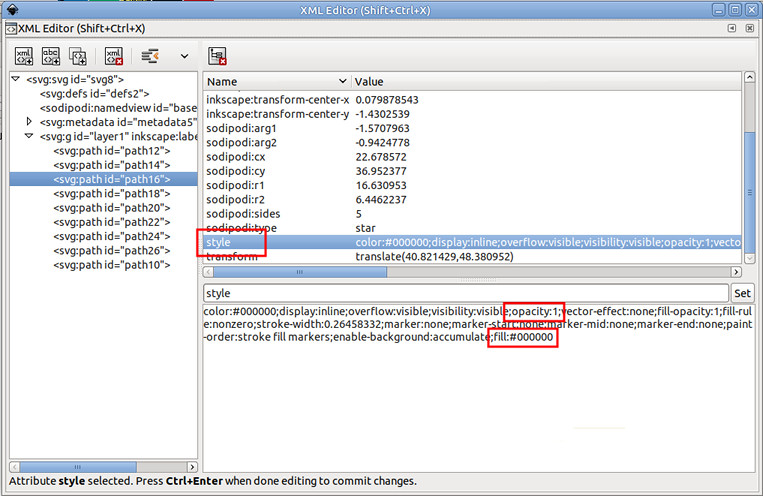Click the value star
The image size is (763, 496).
tap(365, 228)
